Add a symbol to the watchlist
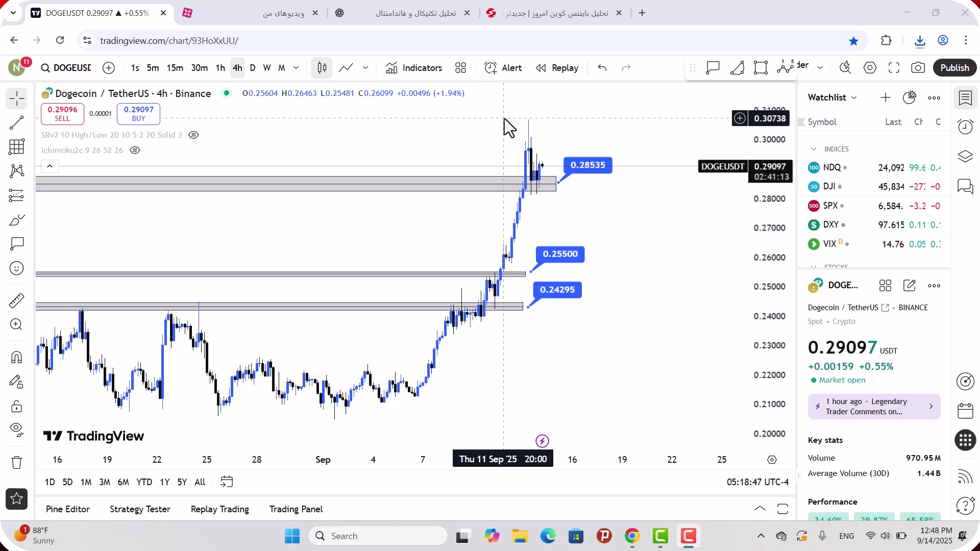 (x=886, y=97)
